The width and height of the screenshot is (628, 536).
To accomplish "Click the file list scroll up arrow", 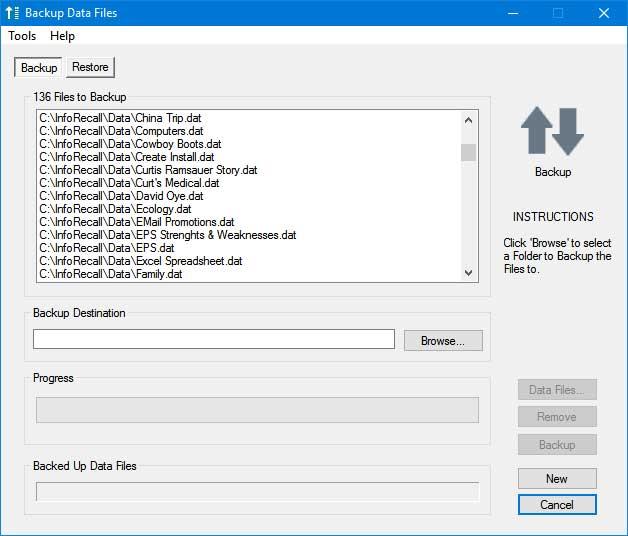I will coord(468,120).
